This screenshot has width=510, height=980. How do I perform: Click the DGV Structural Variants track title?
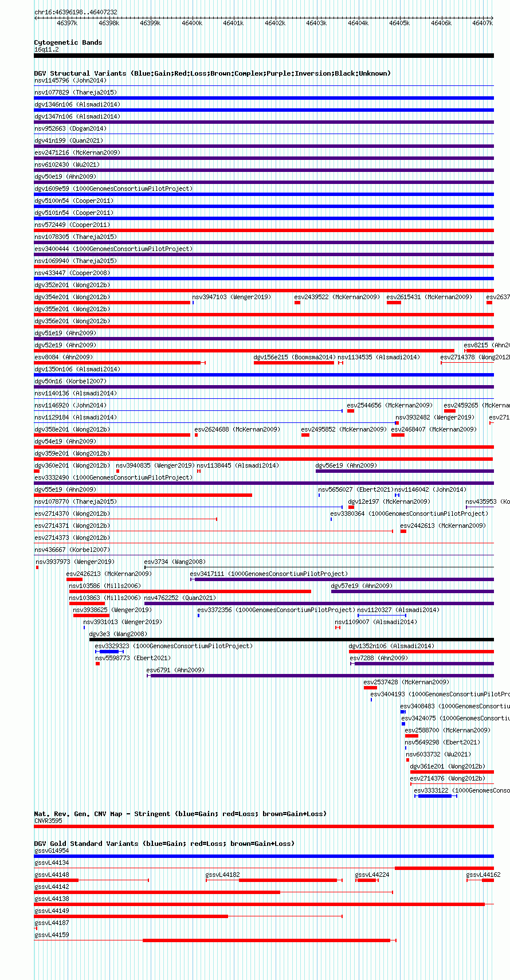pos(213,73)
